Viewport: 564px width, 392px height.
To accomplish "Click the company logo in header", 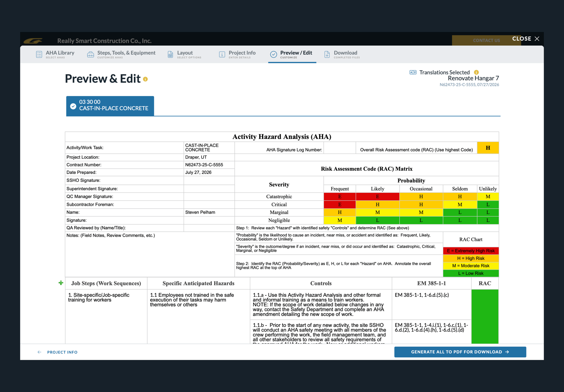I will click(33, 41).
